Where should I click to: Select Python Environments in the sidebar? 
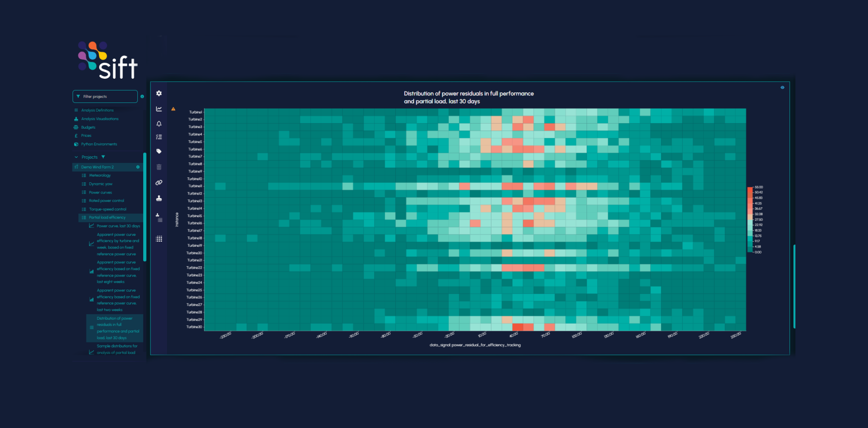click(x=99, y=144)
